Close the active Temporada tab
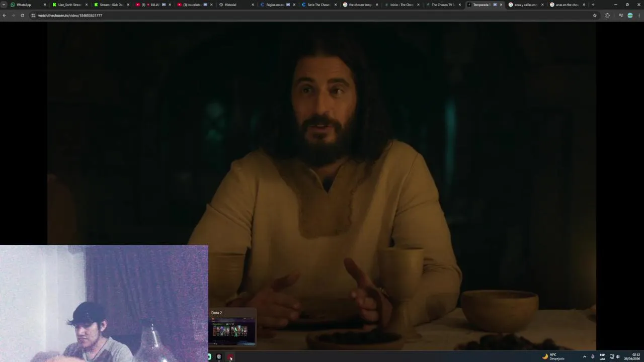644x362 pixels. 501,5
